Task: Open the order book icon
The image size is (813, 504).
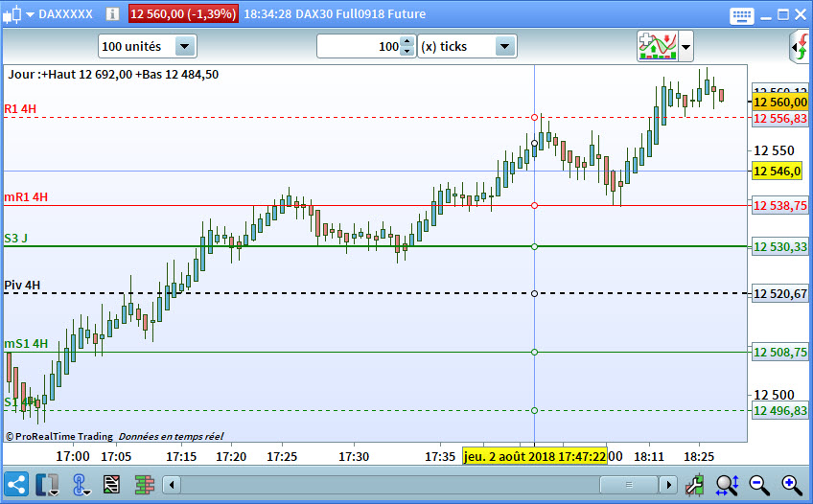Action: 145,485
